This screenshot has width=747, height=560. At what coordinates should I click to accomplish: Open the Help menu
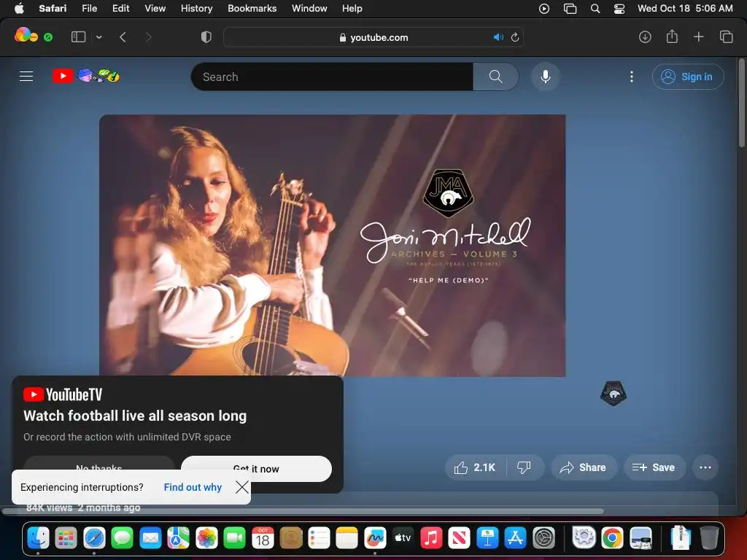352,9
